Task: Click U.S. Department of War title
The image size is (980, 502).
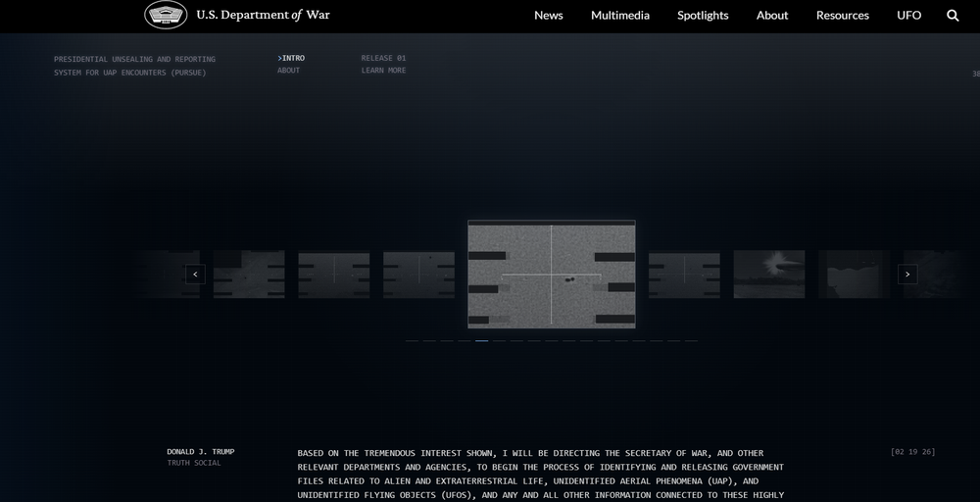Action: coord(263,15)
